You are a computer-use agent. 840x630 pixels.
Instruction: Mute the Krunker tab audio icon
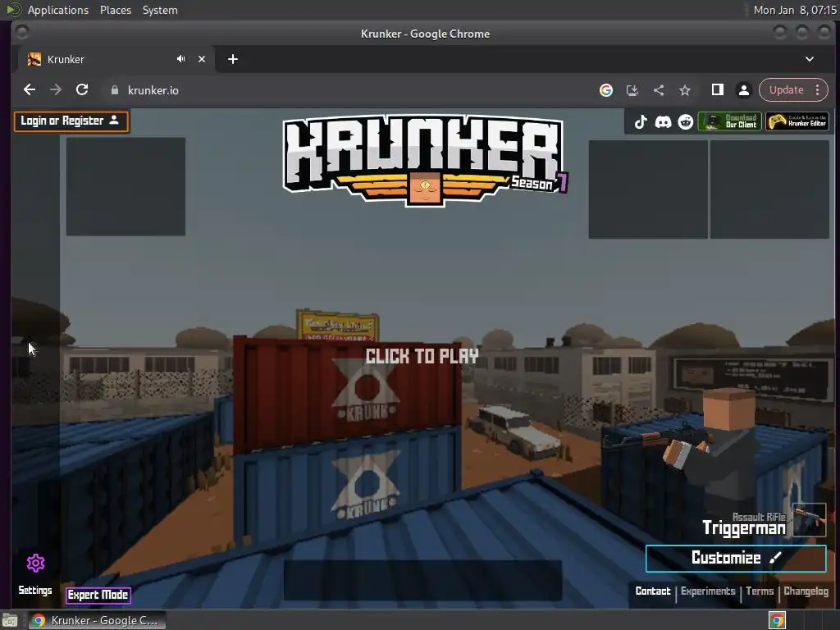pos(181,59)
